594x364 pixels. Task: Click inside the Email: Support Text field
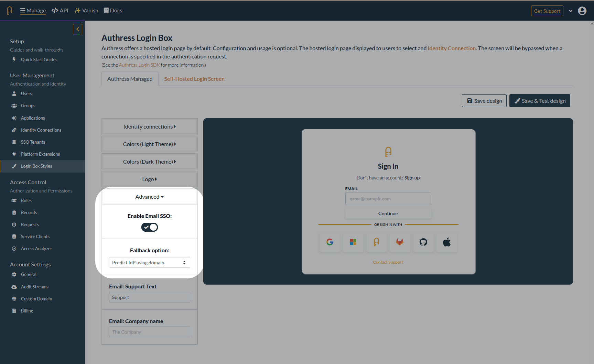pyautogui.click(x=149, y=297)
